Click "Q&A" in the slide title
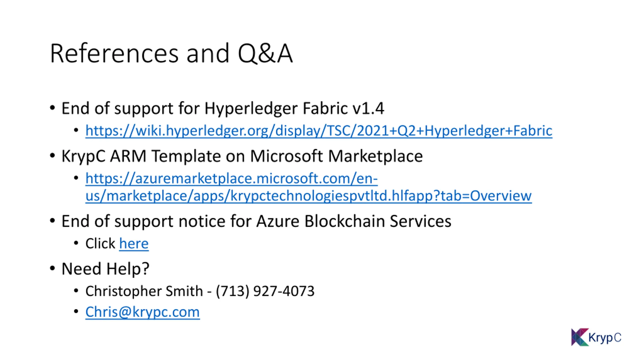Image resolution: width=644 pixels, height=362 pixels. pos(265,54)
